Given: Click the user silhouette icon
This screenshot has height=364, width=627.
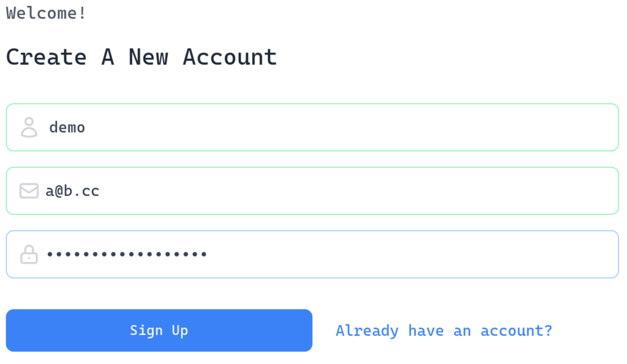Looking at the screenshot, I should (x=29, y=127).
